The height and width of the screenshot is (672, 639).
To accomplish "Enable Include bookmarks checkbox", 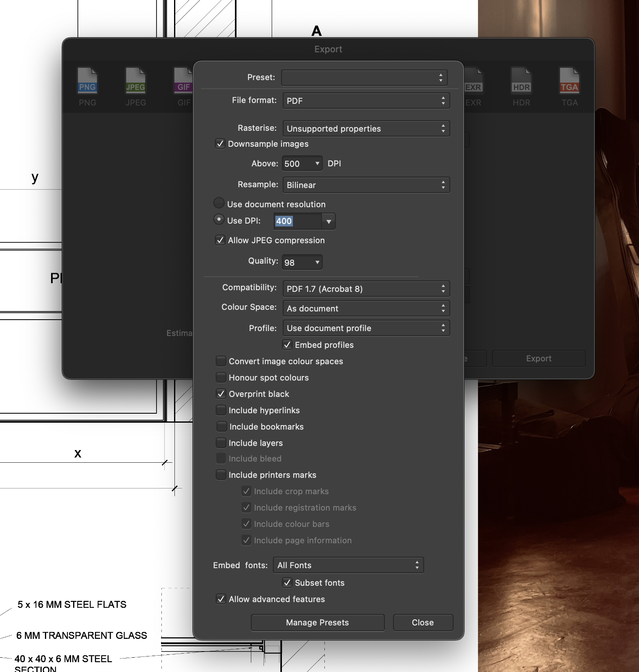I will click(x=221, y=427).
